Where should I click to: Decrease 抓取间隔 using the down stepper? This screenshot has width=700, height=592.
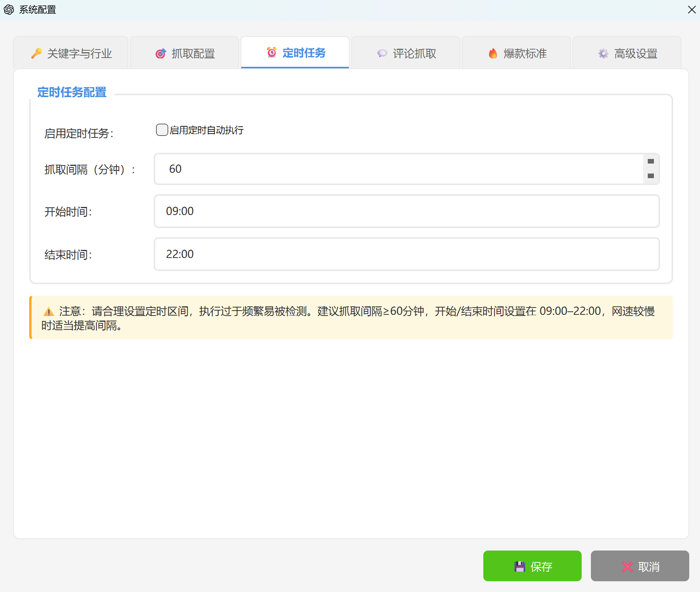point(650,176)
